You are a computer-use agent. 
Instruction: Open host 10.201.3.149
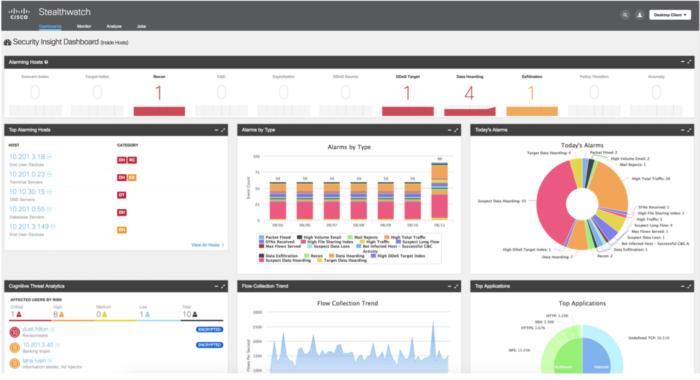pos(29,226)
